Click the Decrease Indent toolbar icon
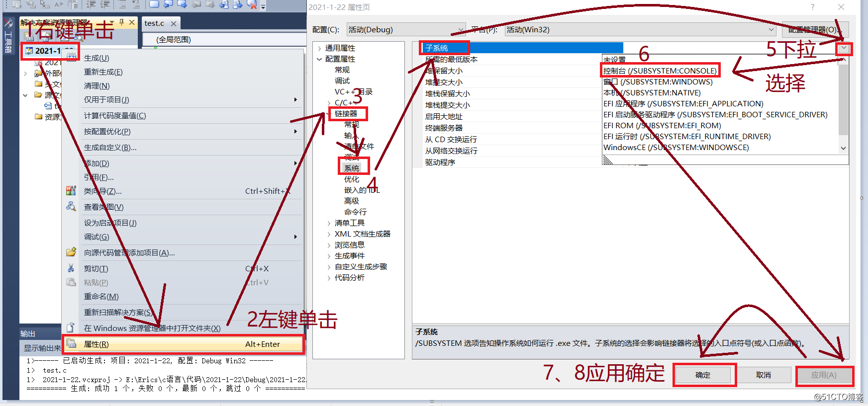This screenshot has height=406, width=868. [x=91, y=4]
